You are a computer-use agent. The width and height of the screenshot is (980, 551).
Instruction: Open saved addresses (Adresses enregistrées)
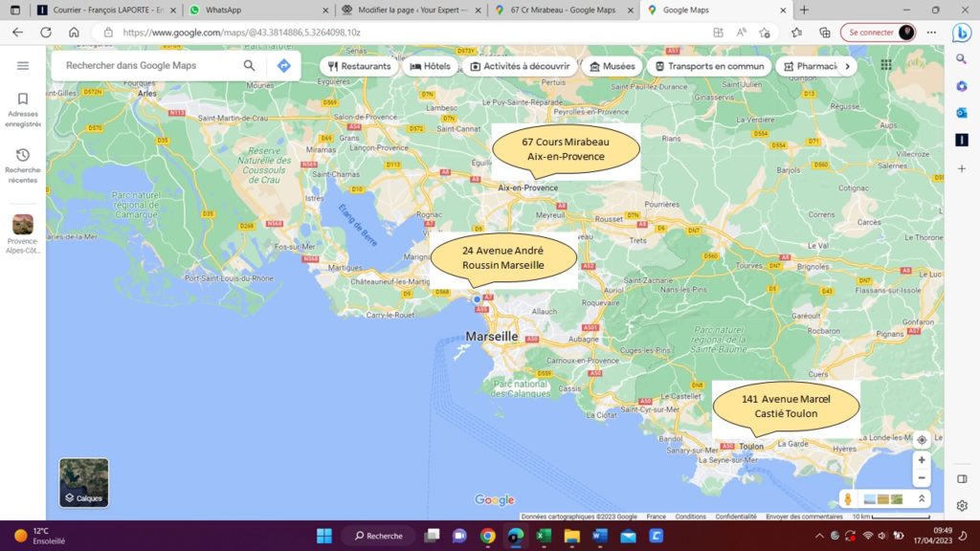(x=23, y=111)
